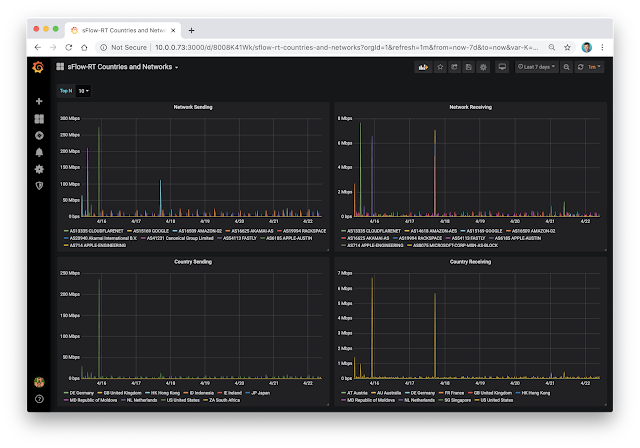Open the Grafana home logo
640x448 pixels.
38,67
